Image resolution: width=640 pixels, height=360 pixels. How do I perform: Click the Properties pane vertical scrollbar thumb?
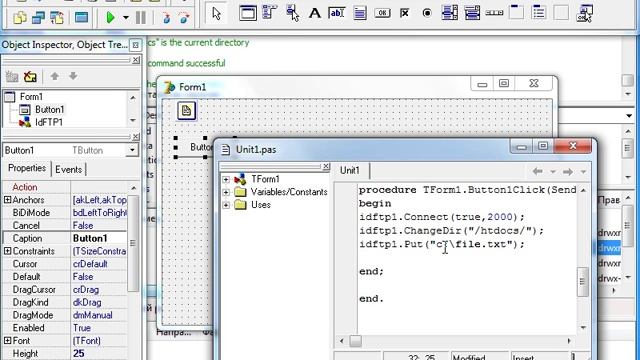132,243
